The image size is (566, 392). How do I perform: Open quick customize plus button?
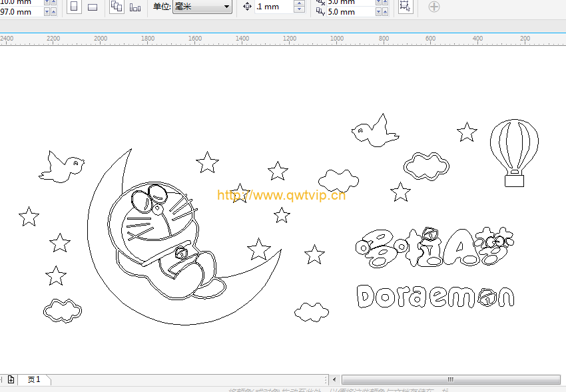click(x=434, y=7)
